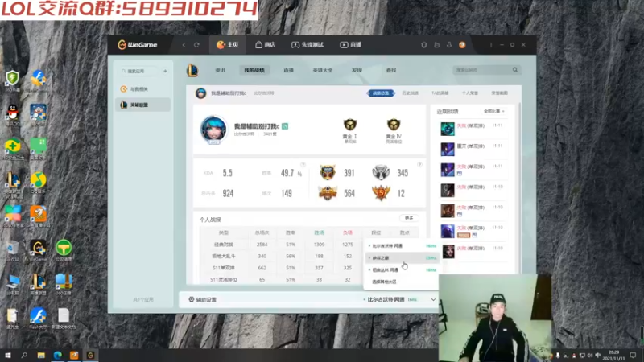Image resolution: width=644 pixels, height=362 pixels.
Task: Open QQ penguin desktop shortcut
Action: click(13, 114)
